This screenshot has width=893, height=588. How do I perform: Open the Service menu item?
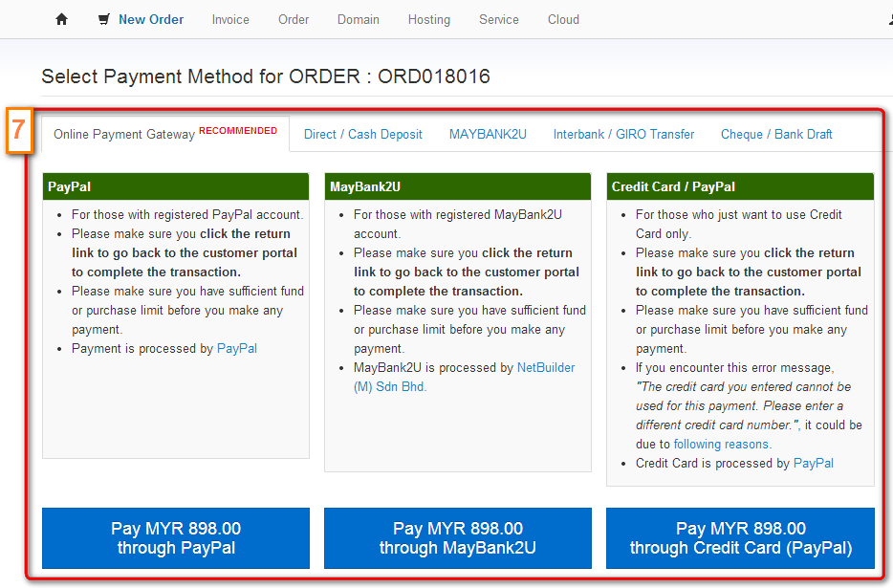pyautogui.click(x=499, y=19)
